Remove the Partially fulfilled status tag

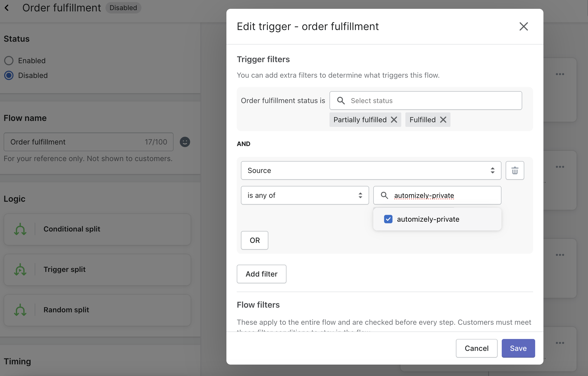pos(394,120)
